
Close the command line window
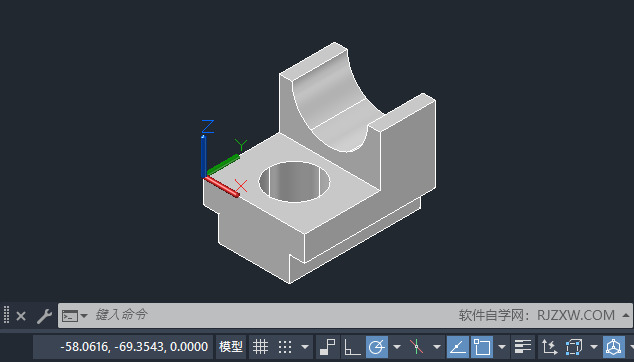21,316
